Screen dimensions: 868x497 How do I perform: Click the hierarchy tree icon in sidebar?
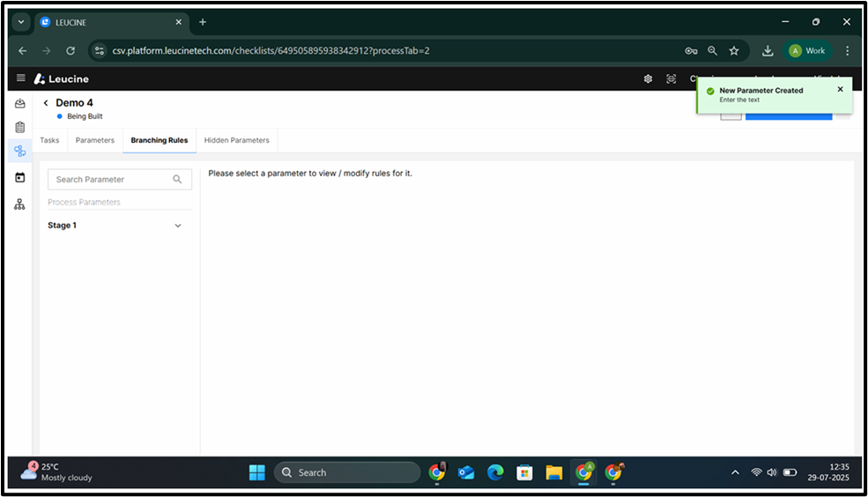pyautogui.click(x=20, y=204)
